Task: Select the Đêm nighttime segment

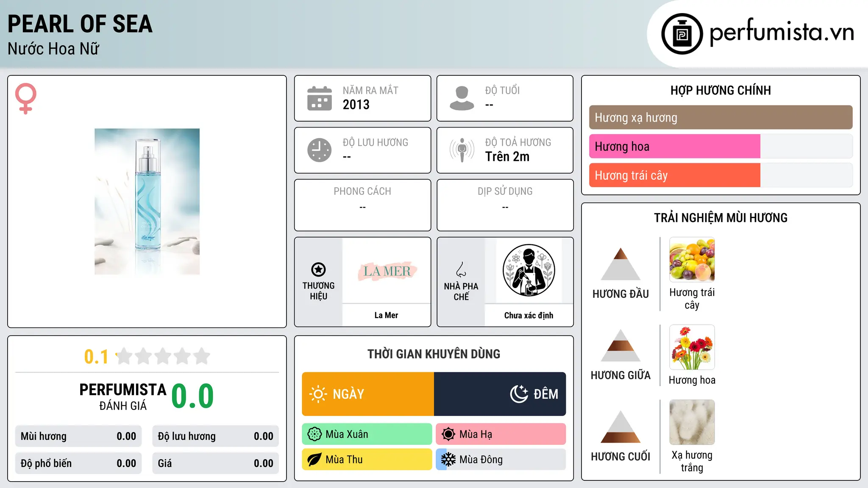Action: click(500, 394)
